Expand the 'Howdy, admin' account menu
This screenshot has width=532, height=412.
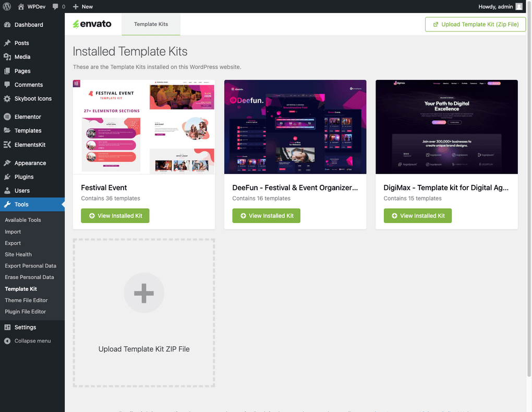(x=495, y=6)
